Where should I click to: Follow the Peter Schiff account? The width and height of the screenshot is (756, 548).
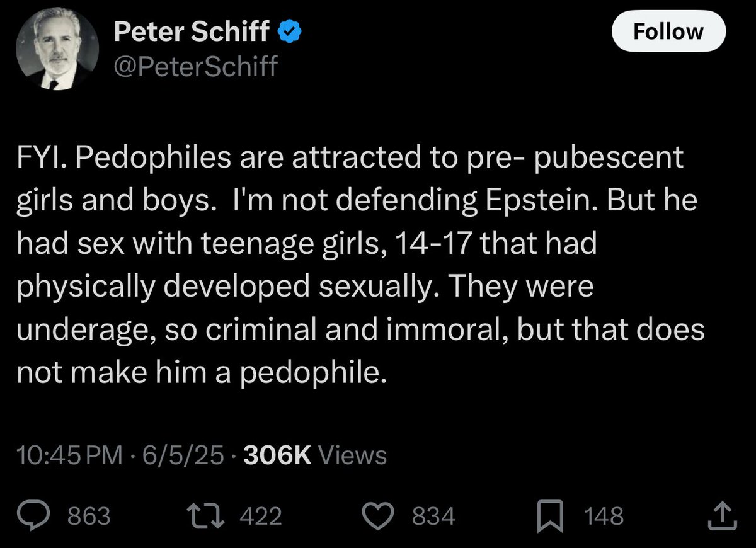[668, 31]
